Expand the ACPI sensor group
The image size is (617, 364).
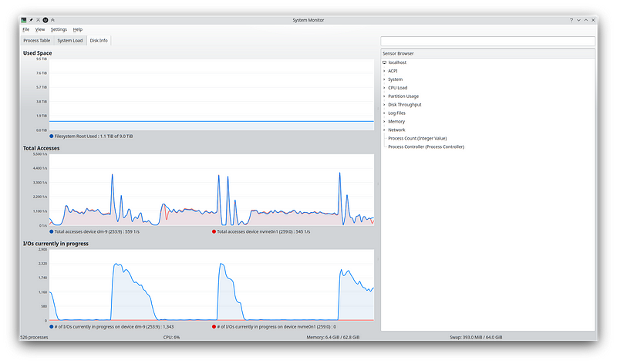coord(384,71)
